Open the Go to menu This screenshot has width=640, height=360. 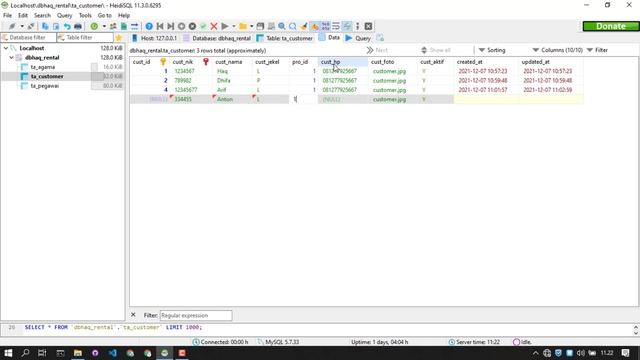[x=104, y=16]
